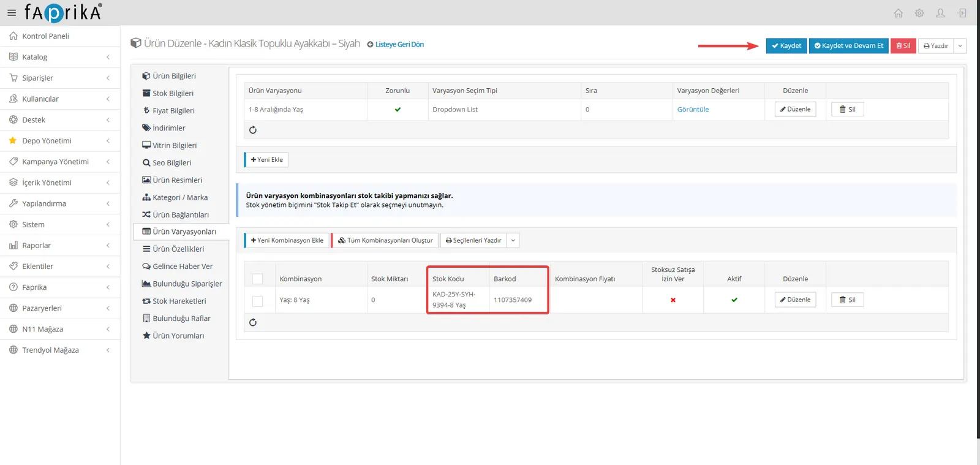Viewport: 980px width, 465px height.
Task: Click the Görüntüle variation values link
Action: [x=693, y=110]
